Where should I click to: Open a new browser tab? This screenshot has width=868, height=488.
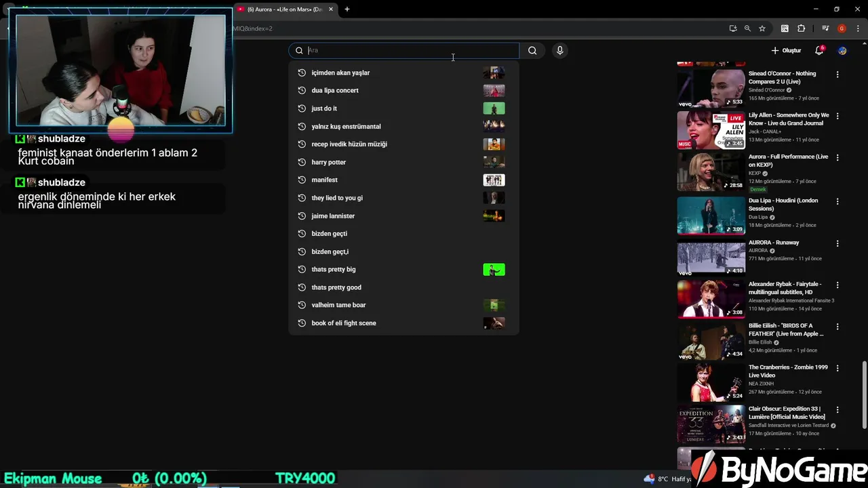pyautogui.click(x=347, y=9)
